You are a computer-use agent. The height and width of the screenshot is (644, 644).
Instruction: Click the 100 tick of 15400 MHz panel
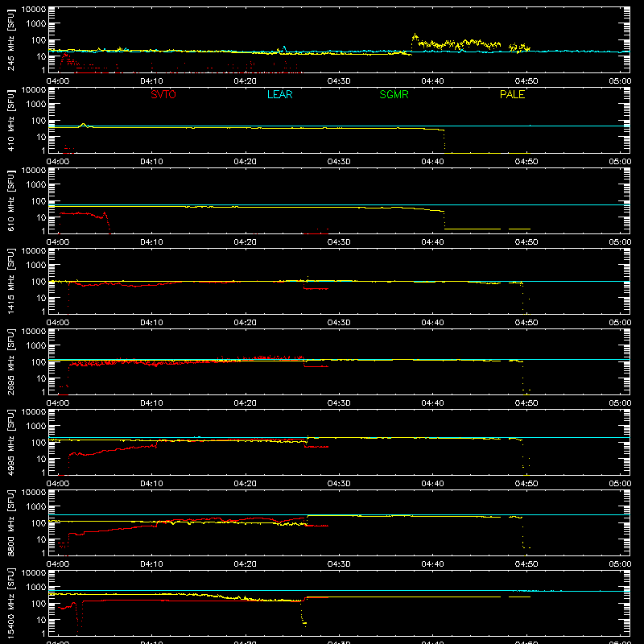tap(39, 604)
